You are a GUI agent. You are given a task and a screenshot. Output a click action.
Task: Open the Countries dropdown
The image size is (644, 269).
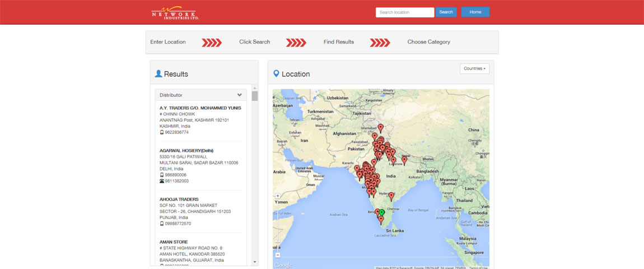474,68
